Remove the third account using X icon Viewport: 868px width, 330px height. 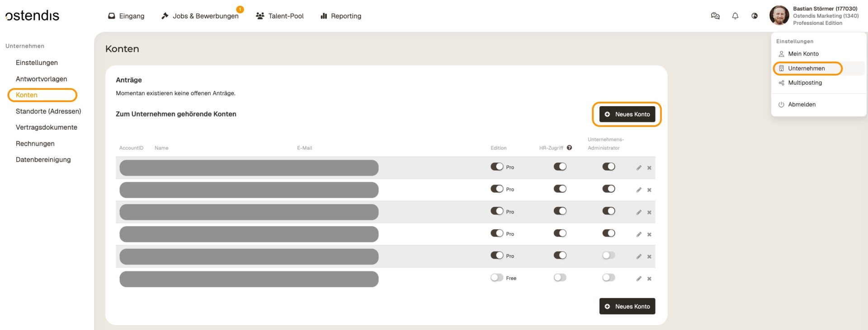(x=649, y=212)
